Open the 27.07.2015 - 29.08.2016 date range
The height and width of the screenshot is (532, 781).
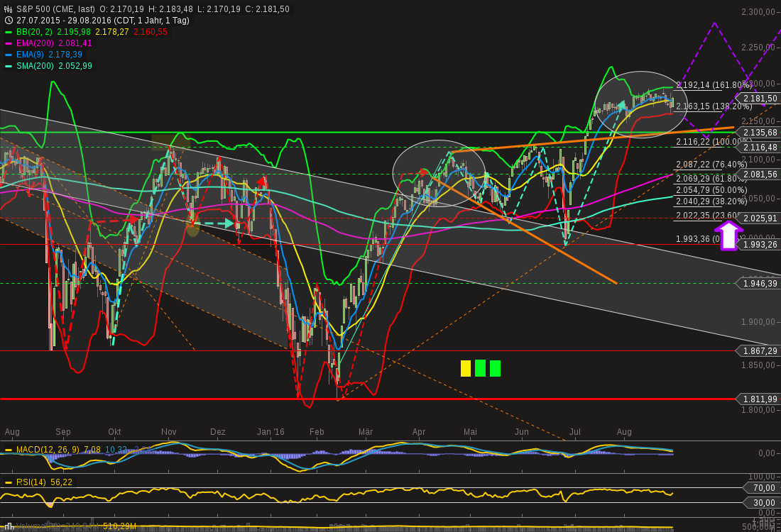click(103, 21)
